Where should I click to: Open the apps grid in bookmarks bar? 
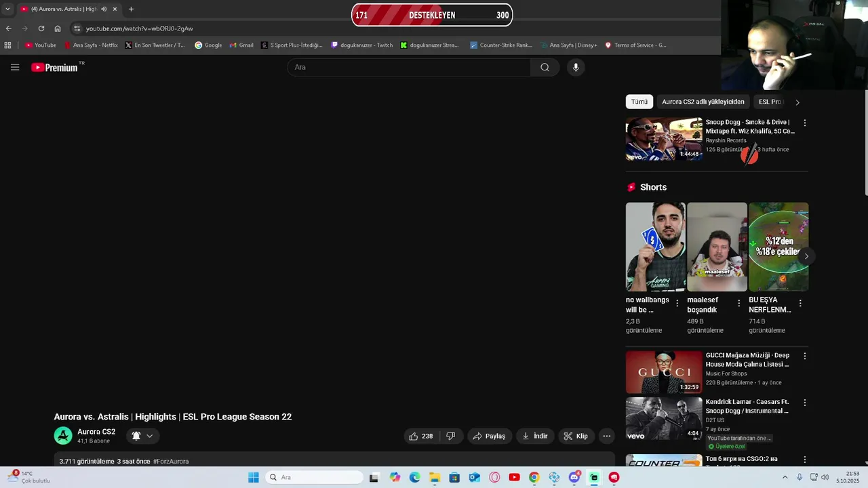point(8,45)
